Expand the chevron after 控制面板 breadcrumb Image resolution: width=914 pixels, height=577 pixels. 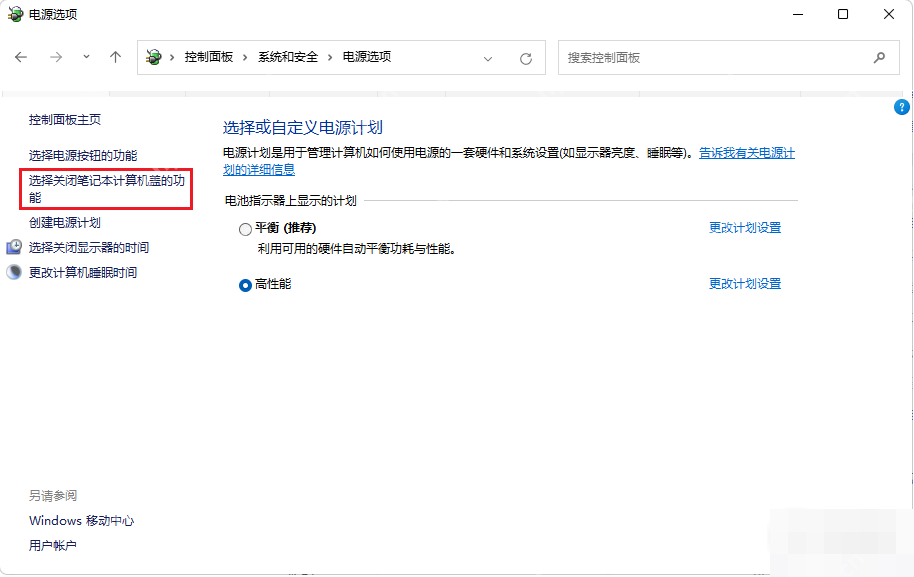click(245, 57)
